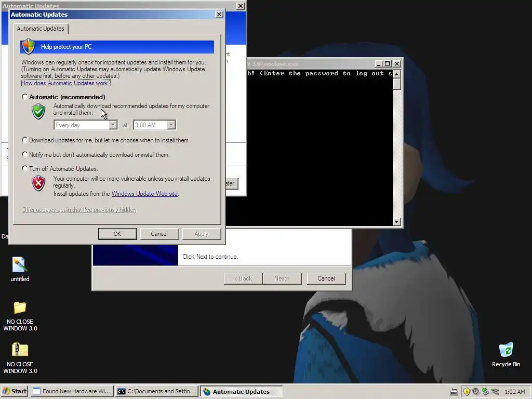Viewport: 532px width, 399px height.
Task: Open the Windows Update Web site link
Action: pos(144,194)
